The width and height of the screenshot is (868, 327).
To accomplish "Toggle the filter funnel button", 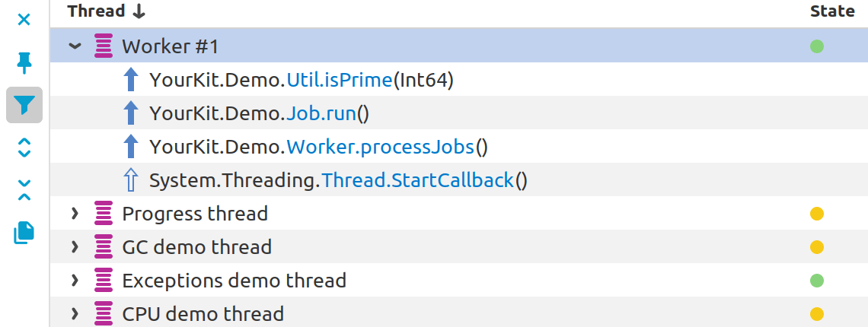I will click(x=24, y=105).
